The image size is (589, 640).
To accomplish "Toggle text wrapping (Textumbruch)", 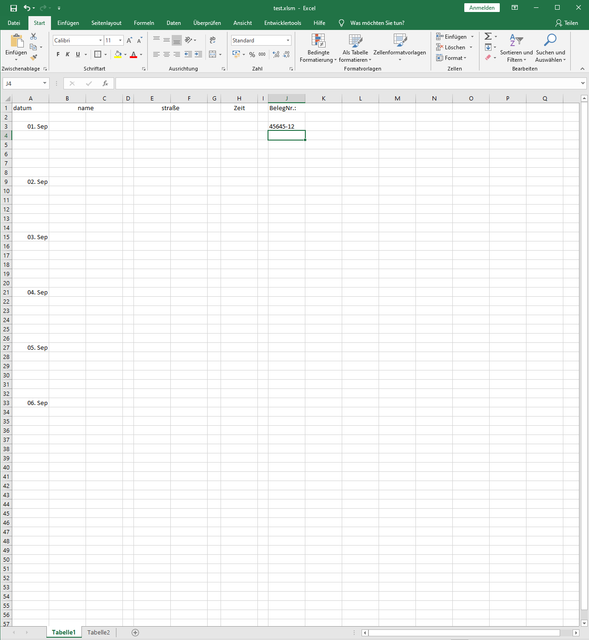I will 213,40.
